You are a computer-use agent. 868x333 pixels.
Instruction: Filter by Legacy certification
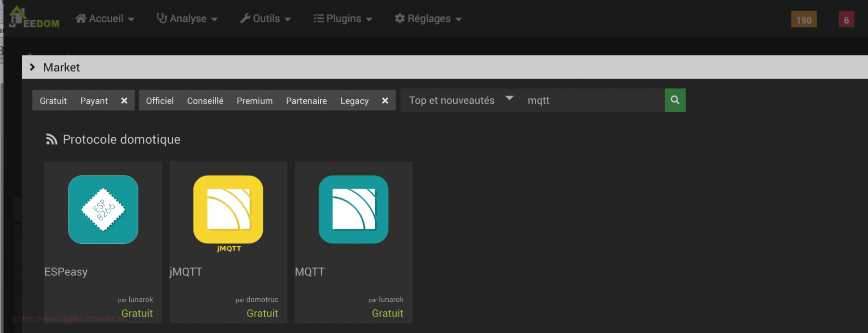tap(354, 101)
